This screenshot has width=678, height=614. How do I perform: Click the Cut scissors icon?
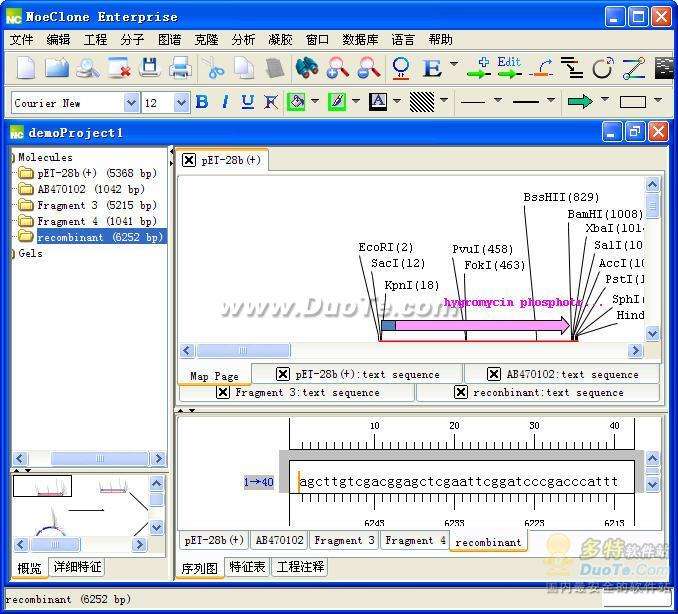click(x=214, y=68)
